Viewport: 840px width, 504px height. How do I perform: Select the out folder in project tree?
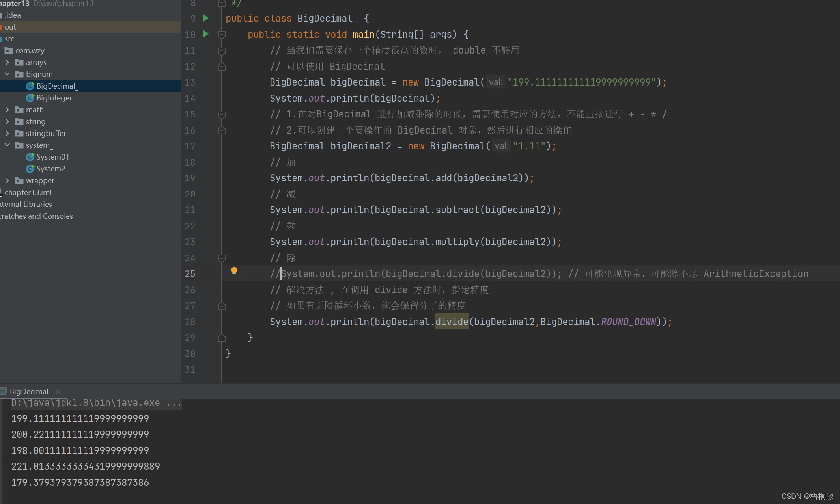(10, 27)
